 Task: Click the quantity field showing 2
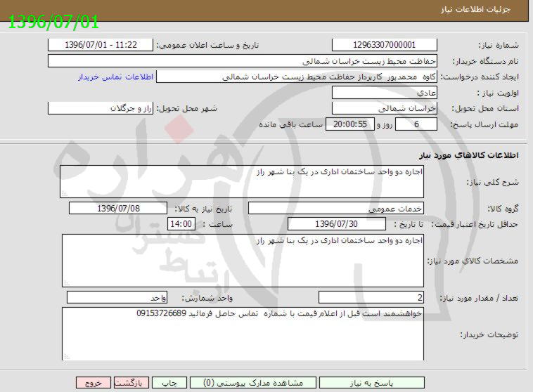tap(371, 298)
